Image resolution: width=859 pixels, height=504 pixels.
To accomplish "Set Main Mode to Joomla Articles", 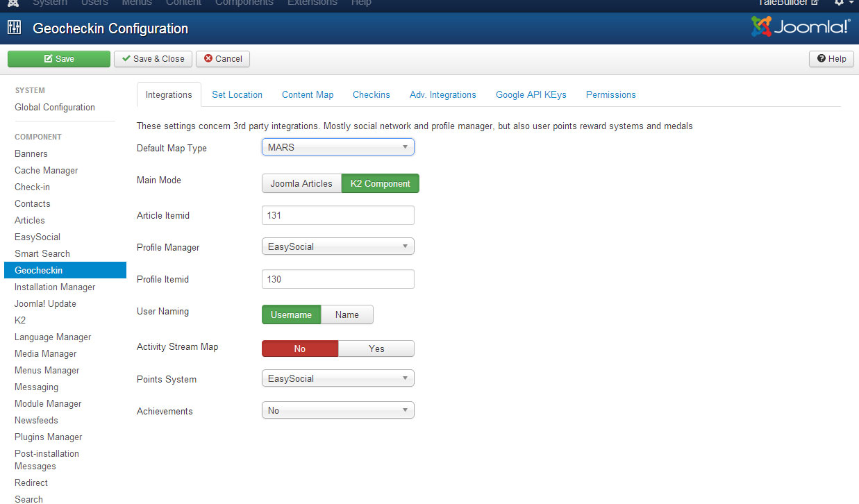I will pyautogui.click(x=301, y=183).
